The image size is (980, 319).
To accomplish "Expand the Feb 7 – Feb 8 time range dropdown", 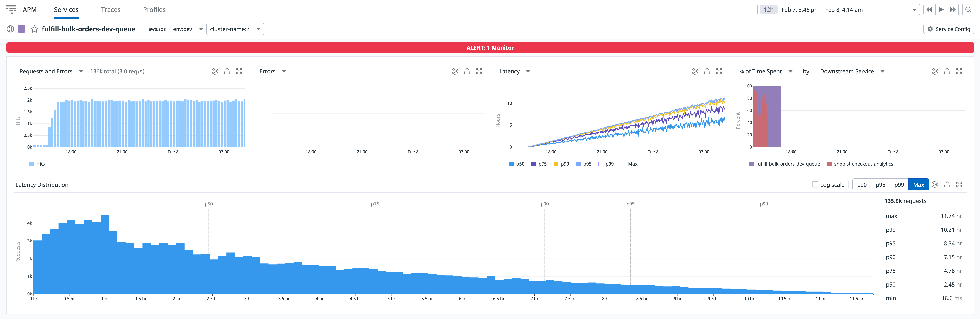I will click(x=915, y=10).
